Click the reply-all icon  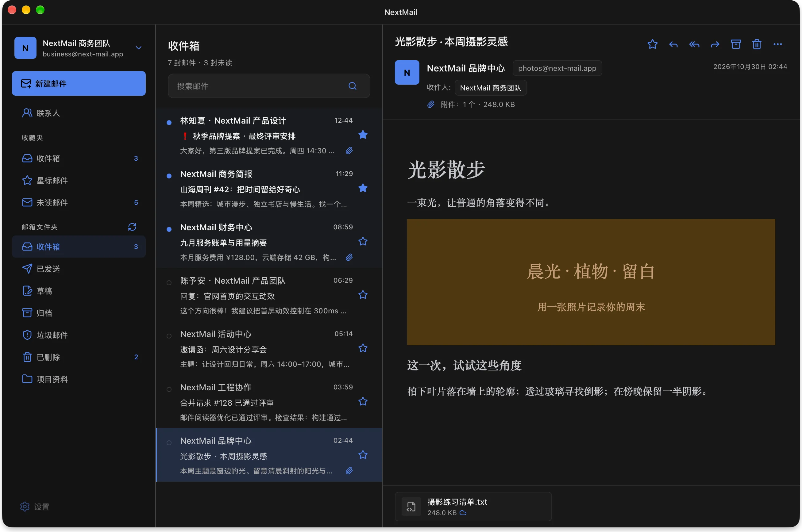(x=694, y=44)
